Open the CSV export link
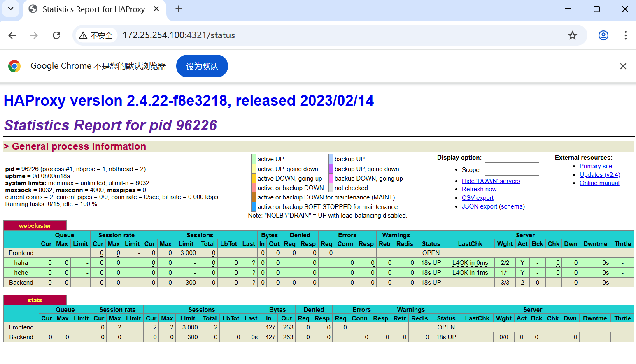The height and width of the screenshot is (364, 636). pos(478,198)
